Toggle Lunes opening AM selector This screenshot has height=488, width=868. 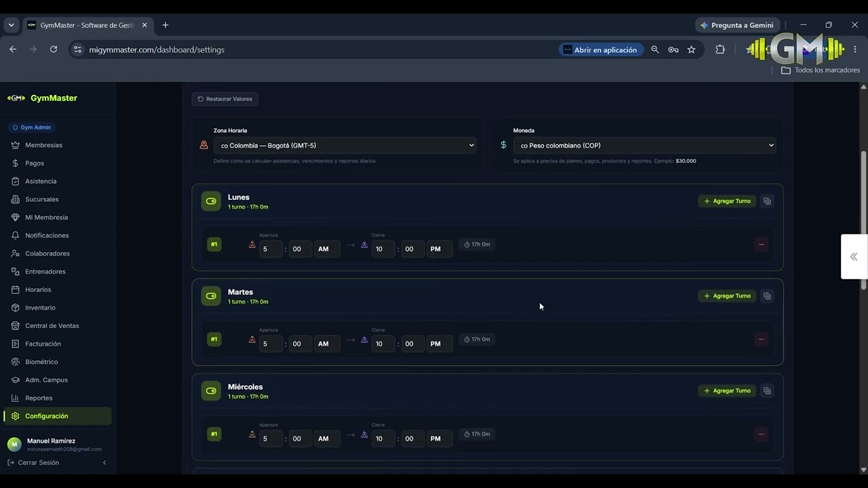pos(327,249)
